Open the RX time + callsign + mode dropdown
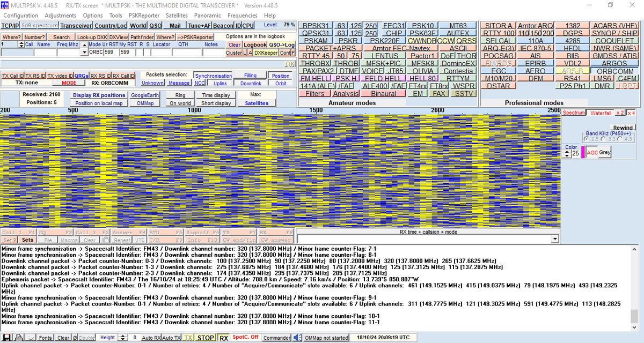This screenshot has width=644, height=343. click(555, 239)
